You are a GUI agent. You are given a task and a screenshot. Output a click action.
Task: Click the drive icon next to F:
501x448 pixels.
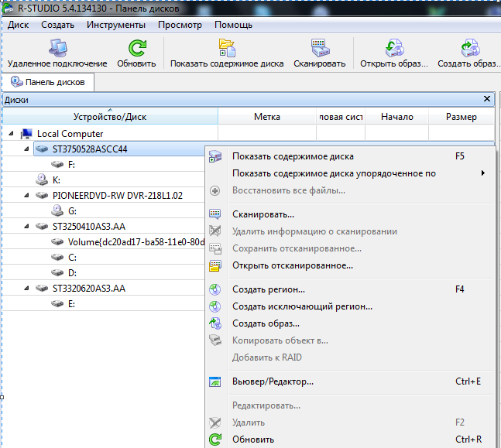[57, 165]
